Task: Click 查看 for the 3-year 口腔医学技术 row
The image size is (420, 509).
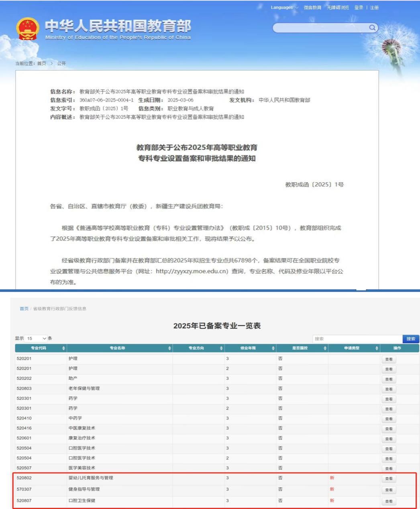Action: pos(389,449)
